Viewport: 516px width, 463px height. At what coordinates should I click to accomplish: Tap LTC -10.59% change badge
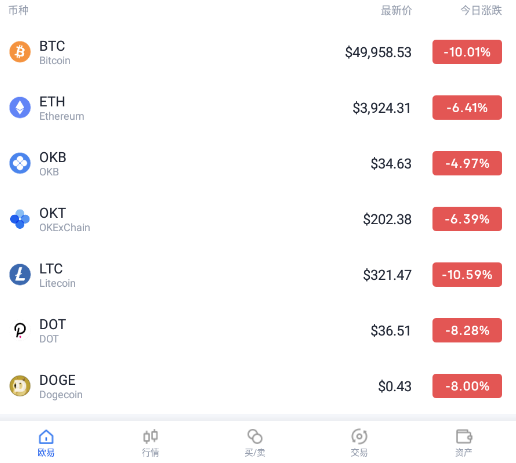[x=467, y=275]
